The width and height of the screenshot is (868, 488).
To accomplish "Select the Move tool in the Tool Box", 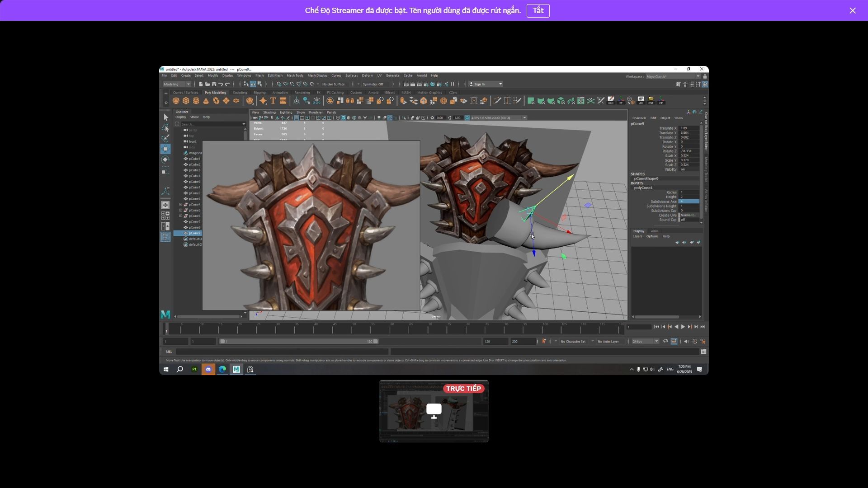I will coord(165,149).
